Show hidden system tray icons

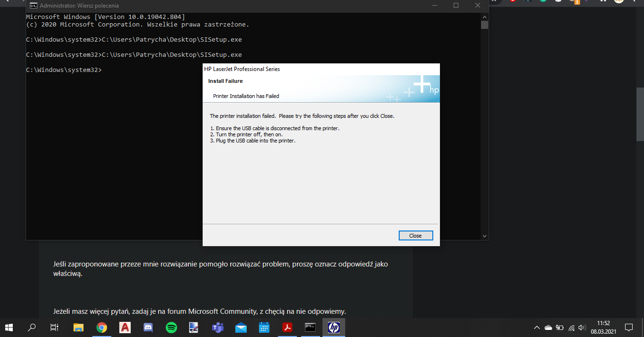coord(537,327)
